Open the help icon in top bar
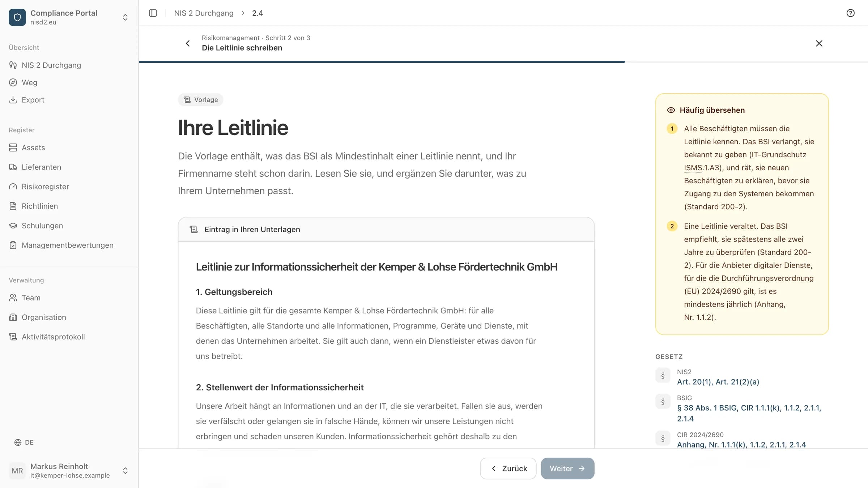This screenshot has height=488, width=868. (x=851, y=13)
